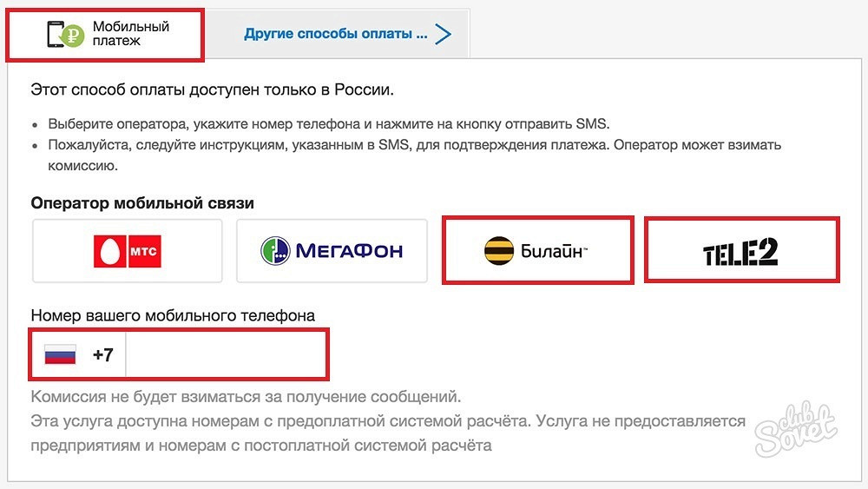Choose the МегаФон wordmark

(x=349, y=251)
